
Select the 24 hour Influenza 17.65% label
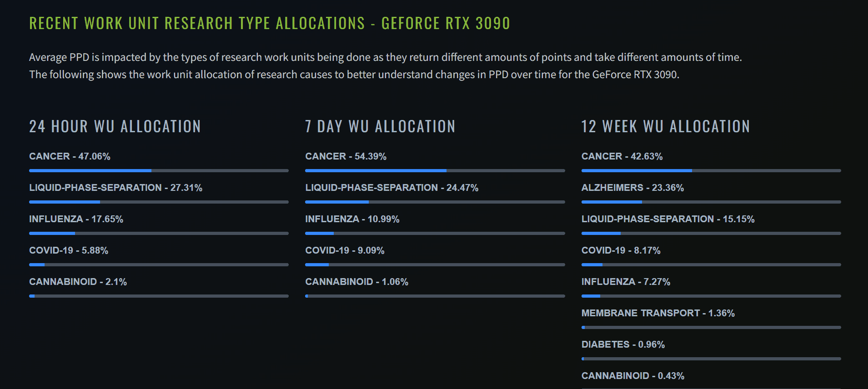coord(76,219)
